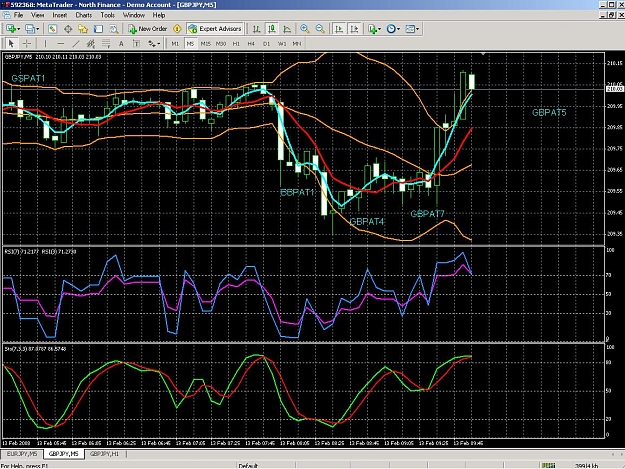625x469 pixels.
Task: Toggle the Data Window crosshair-circle icon
Action: (68, 29)
